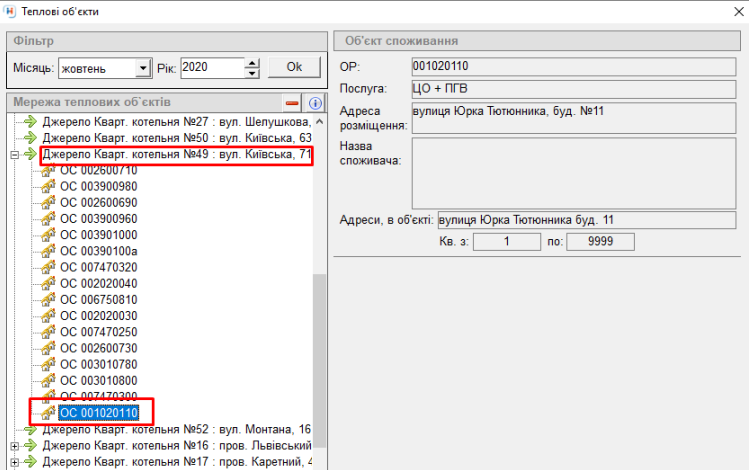The image size is (749, 470).
Task: Expand the котельня №17 tree node
Action: click(x=14, y=461)
